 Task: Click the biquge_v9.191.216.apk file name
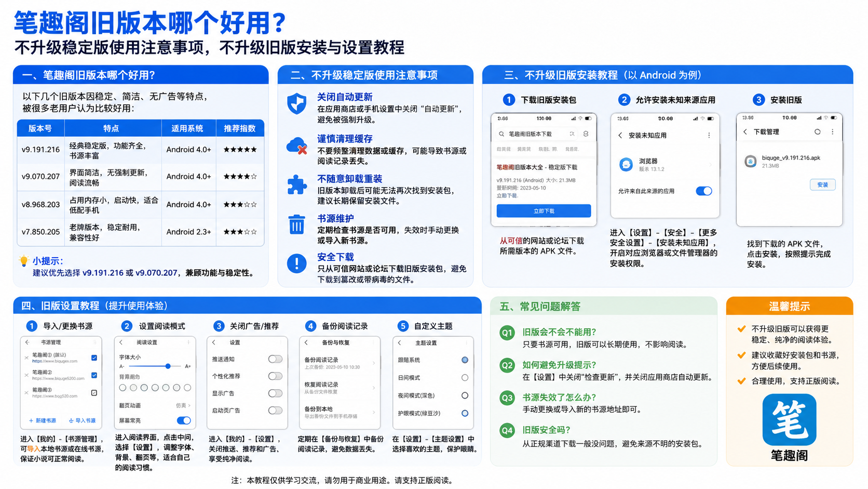[791, 158]
